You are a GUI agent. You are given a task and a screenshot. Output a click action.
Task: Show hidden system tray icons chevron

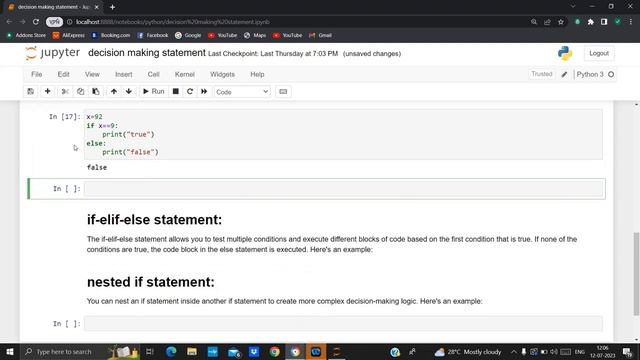pos(513,351)
